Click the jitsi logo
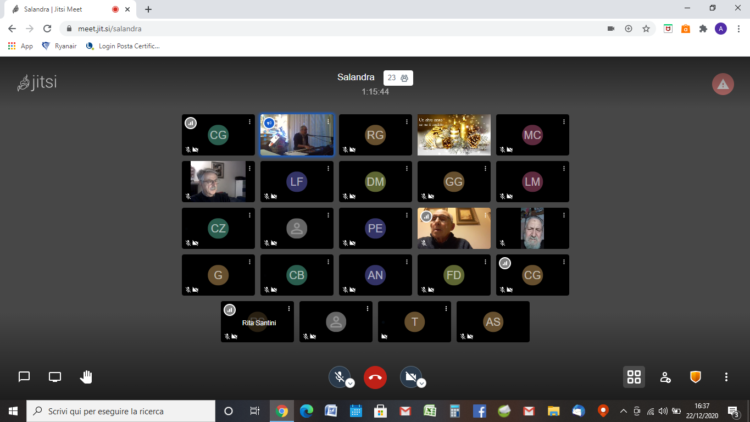The image size is (750, 422). [x=37, y=82]
